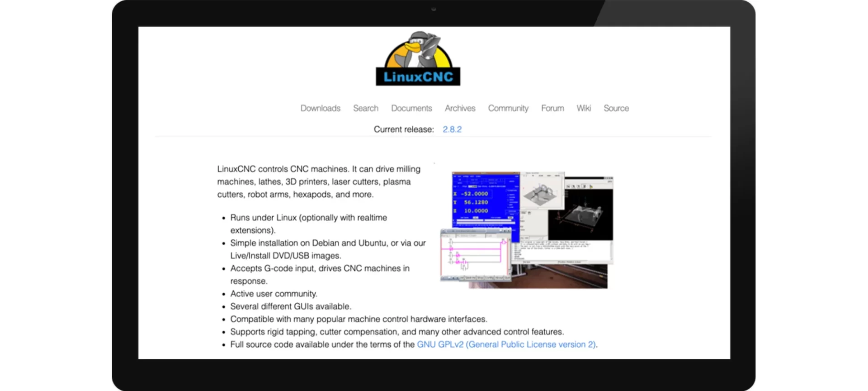Open the Source link
The image size is (868, 391).
tap(616, 108)
